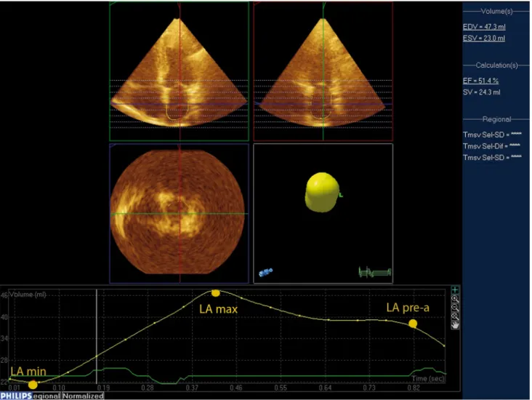532x400 pixels.
Task: Click the Regional section header in side panel
Action: (x=496, y=119)
